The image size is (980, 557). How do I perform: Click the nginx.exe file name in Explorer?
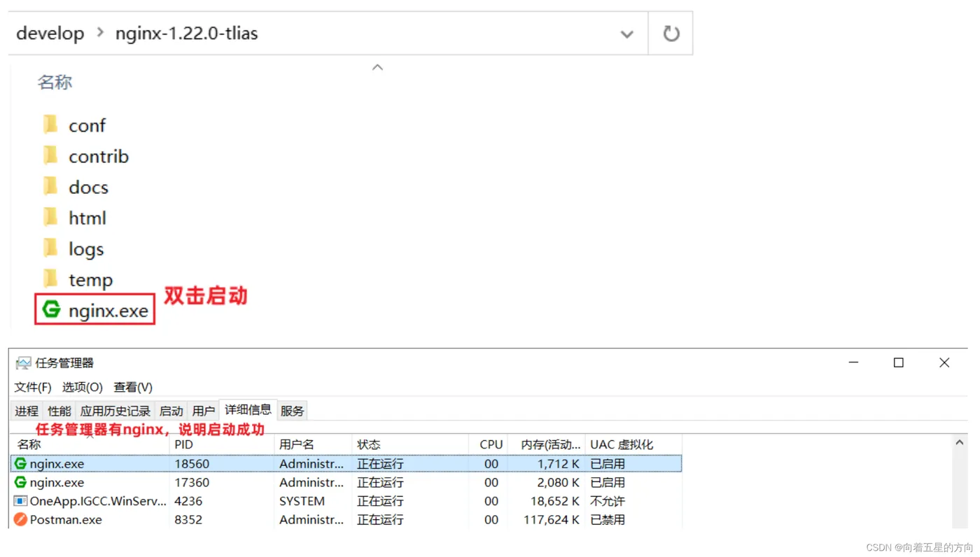tap(108, 310)
